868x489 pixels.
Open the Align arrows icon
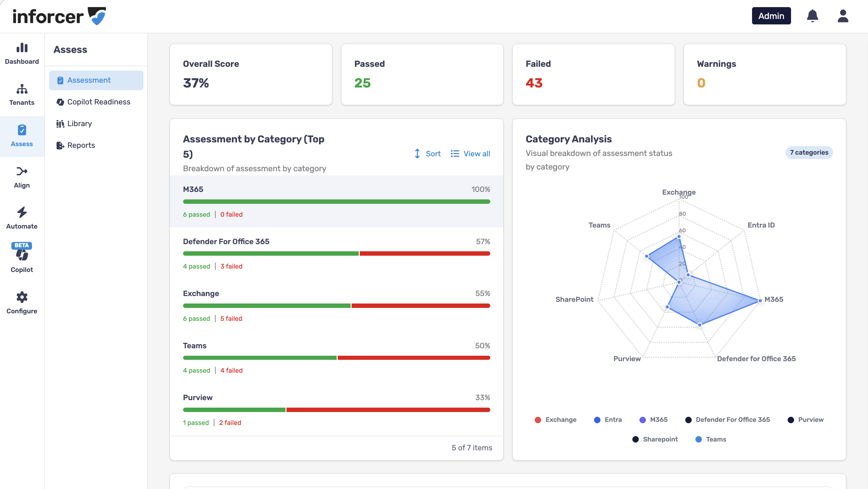click(x=22, y=171)
